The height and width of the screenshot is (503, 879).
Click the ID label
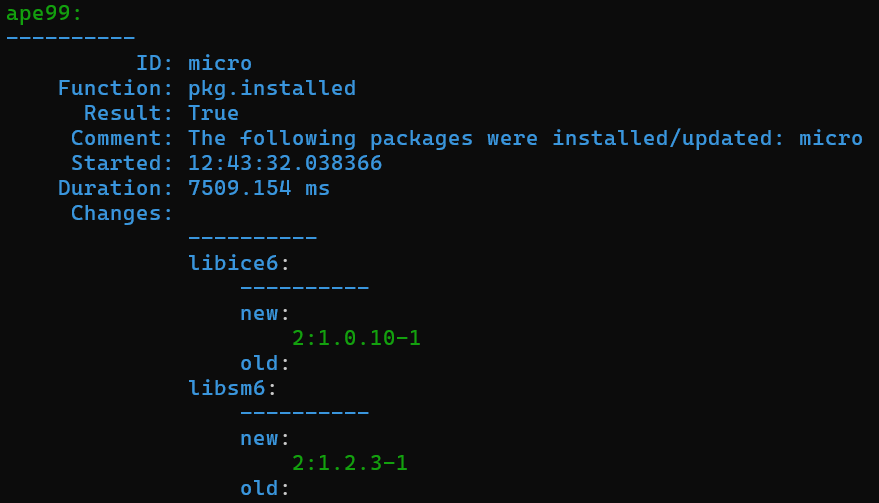(x=155, y=63)
